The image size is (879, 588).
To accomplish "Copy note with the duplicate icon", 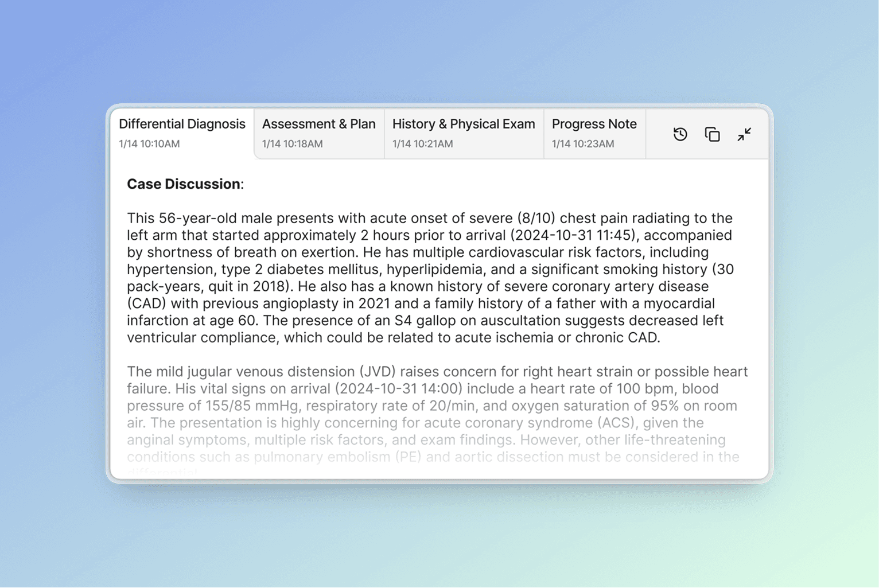I will pyautogui.click(x=712, y=134).
